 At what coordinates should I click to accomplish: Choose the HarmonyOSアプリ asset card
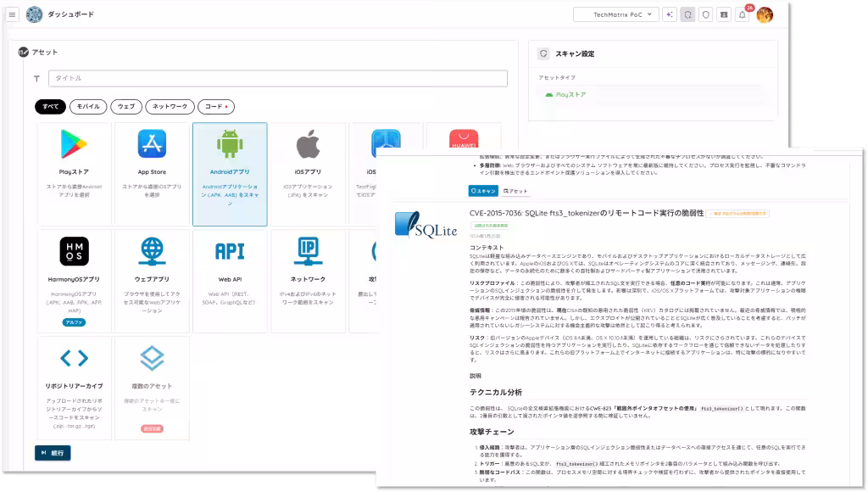tap(75, 281)
